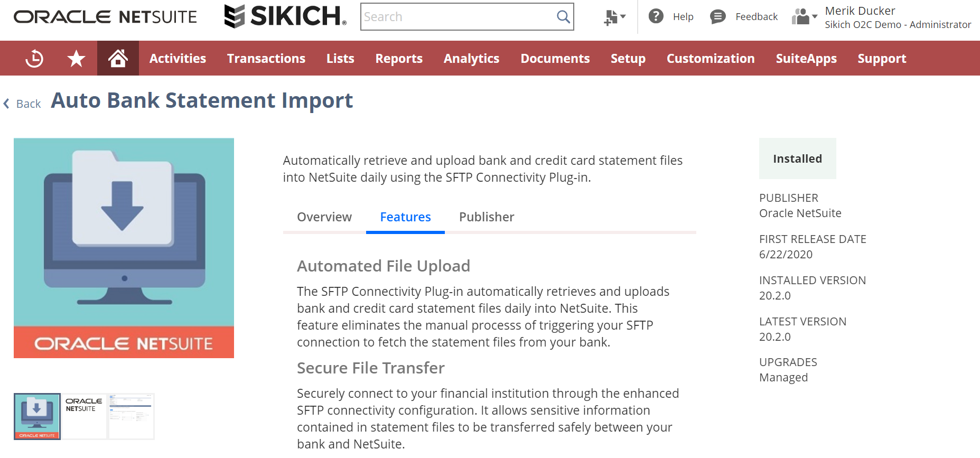980x458 pixels.
Task: Click the Back link
Action: pos(29,104)
